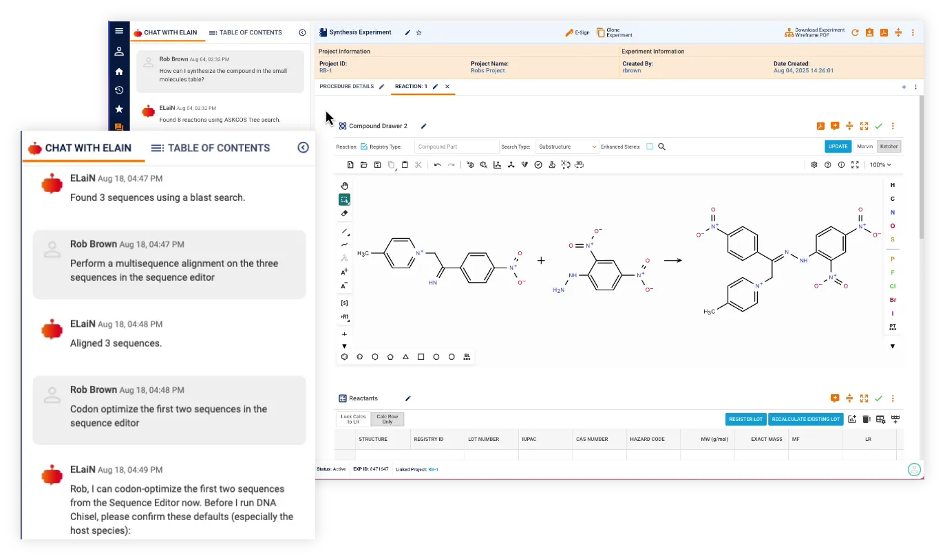Open the Substructure search type dropdown
945x560 pixels.
(566, 147)
